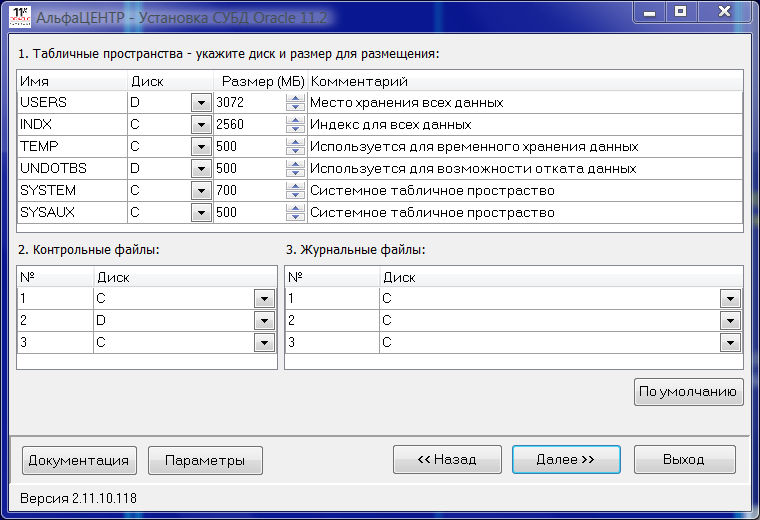Maximize the installer window
The height and width of the screenshot is (520, 760).
(681, 12)
